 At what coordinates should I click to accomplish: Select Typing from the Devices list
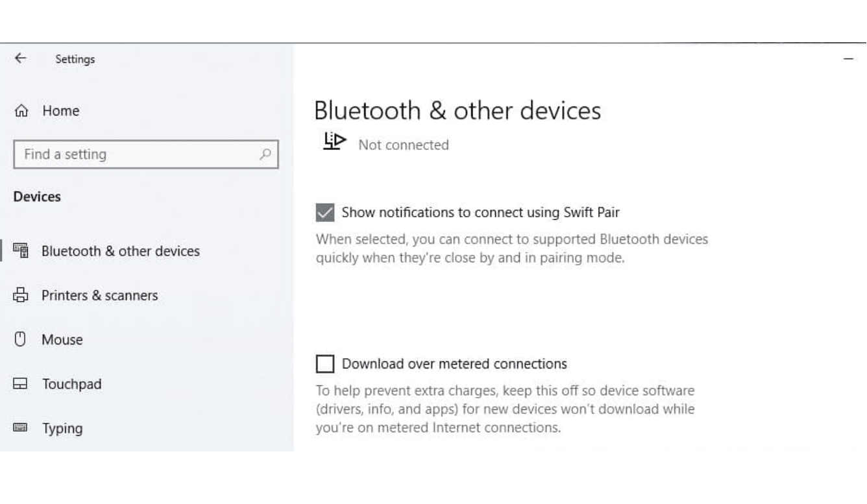point(62,428)
